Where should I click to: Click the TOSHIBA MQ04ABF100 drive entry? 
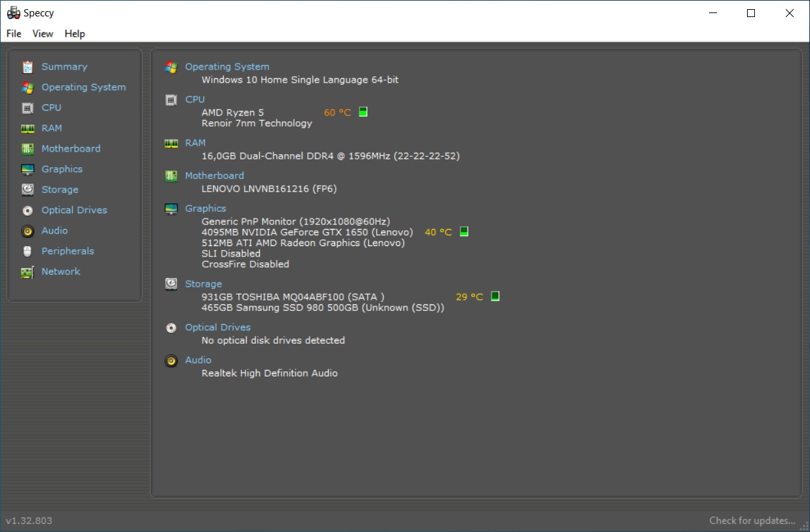pos(293,297)
